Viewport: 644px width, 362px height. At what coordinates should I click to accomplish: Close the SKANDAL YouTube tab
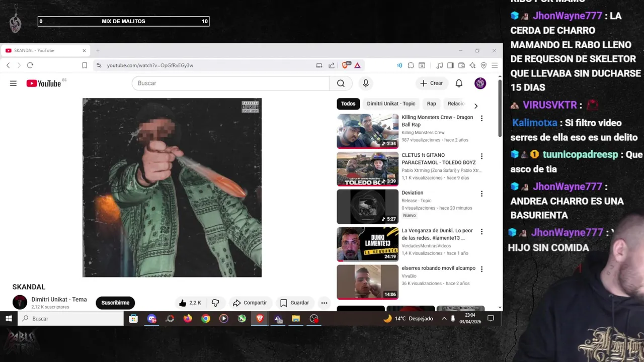(x=84, y=50)
